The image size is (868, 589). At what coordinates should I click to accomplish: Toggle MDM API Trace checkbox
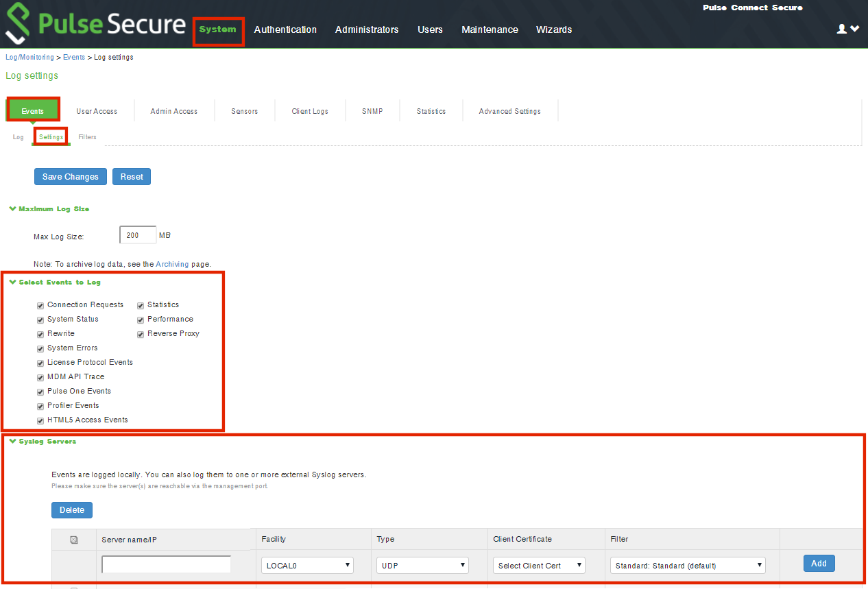(40, 377)
